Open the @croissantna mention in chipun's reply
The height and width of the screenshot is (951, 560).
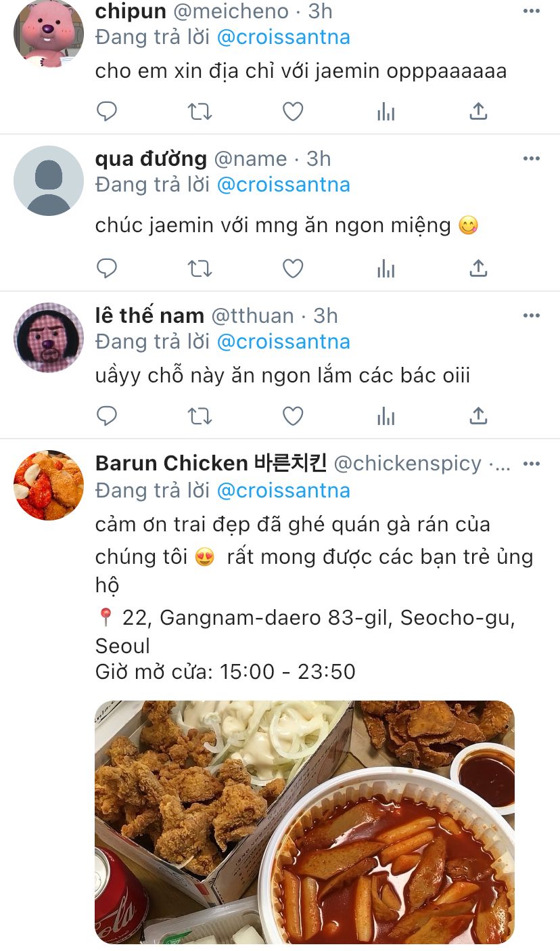coord(283,37)
